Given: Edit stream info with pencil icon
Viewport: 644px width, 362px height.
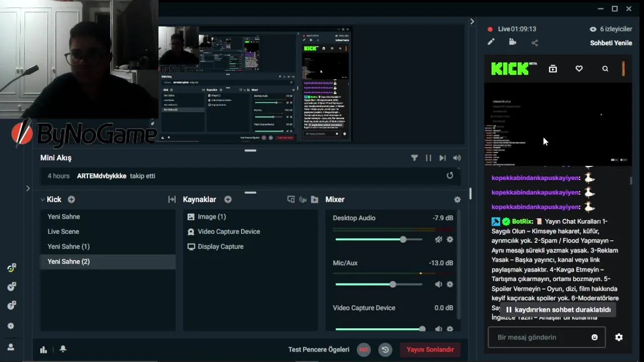Looking at the screenshot, I should click(x=491, y=42).
